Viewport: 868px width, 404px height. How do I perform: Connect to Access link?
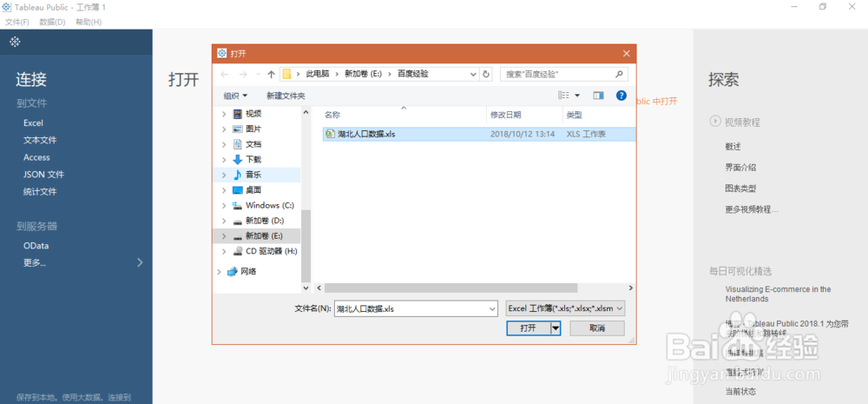tap(36, 157)
